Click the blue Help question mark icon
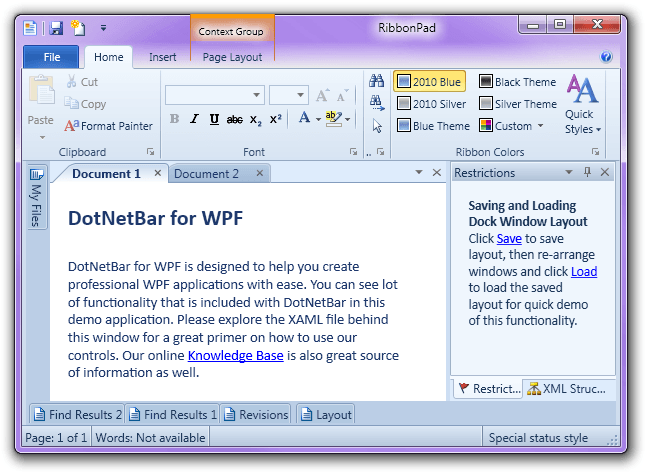The height and width of the screenshot is (472, 646). pyautogui.click(x=606, y=56)
